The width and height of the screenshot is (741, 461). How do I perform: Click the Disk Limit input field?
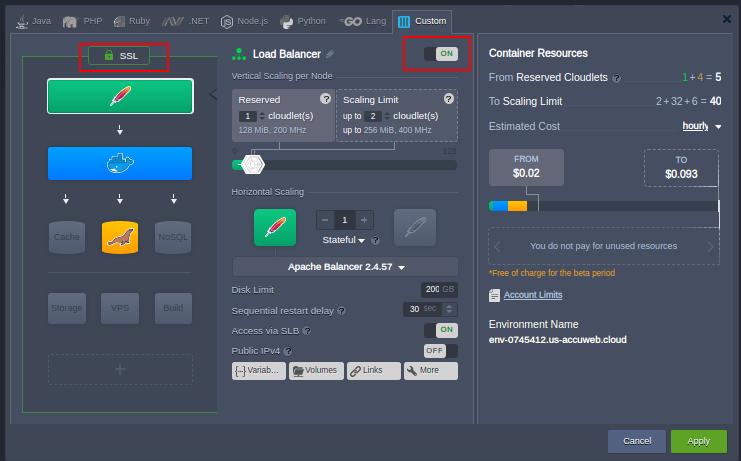tap(430, 289)
